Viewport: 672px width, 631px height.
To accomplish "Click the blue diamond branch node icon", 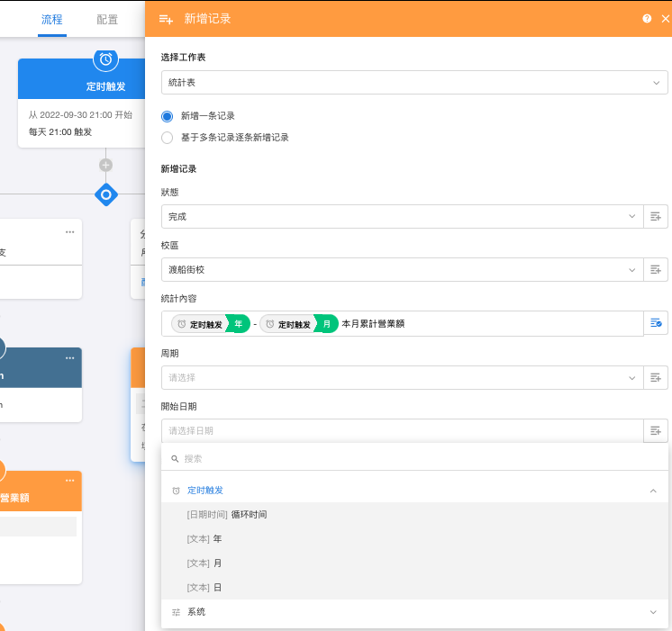I will pos(106,194).
